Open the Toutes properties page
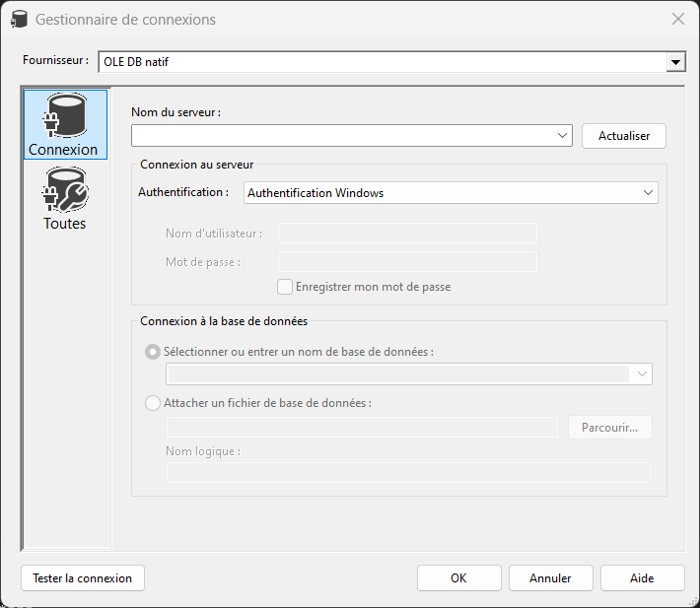700x608 pixels. [65, 198]
